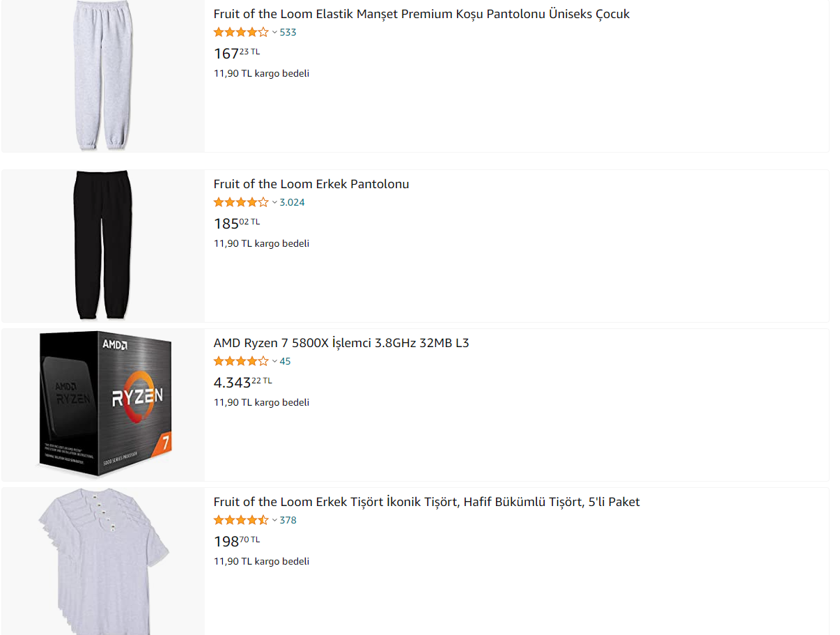Click the star rating for Fruit of the Loom Erkek Pantolonu
Screen dimensions: 840x635
click(240, 202)
